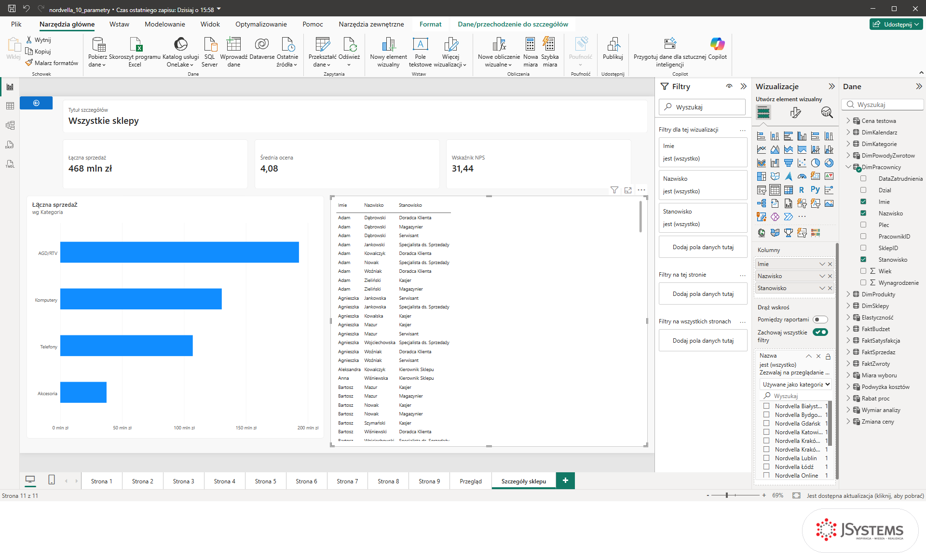Viewport: 926px width, 560px height.
Task: Check the Nordvella Gdańsk filter checkbox
Action: coord(766,424)
